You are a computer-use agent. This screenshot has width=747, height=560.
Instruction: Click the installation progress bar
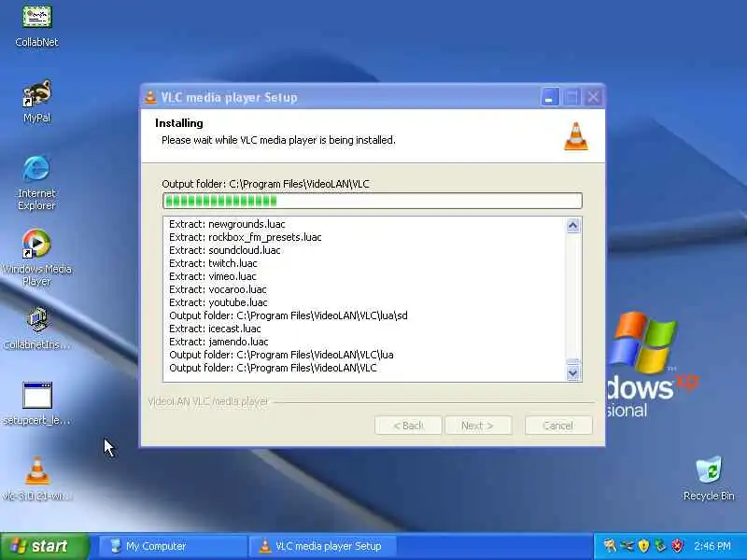[372, 201]
